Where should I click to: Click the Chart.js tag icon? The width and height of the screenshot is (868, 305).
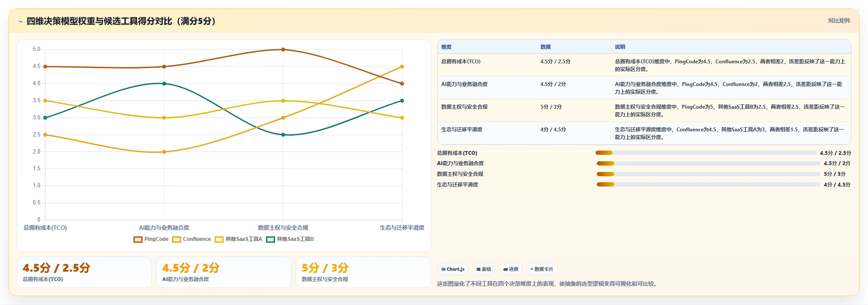(444, 269)
